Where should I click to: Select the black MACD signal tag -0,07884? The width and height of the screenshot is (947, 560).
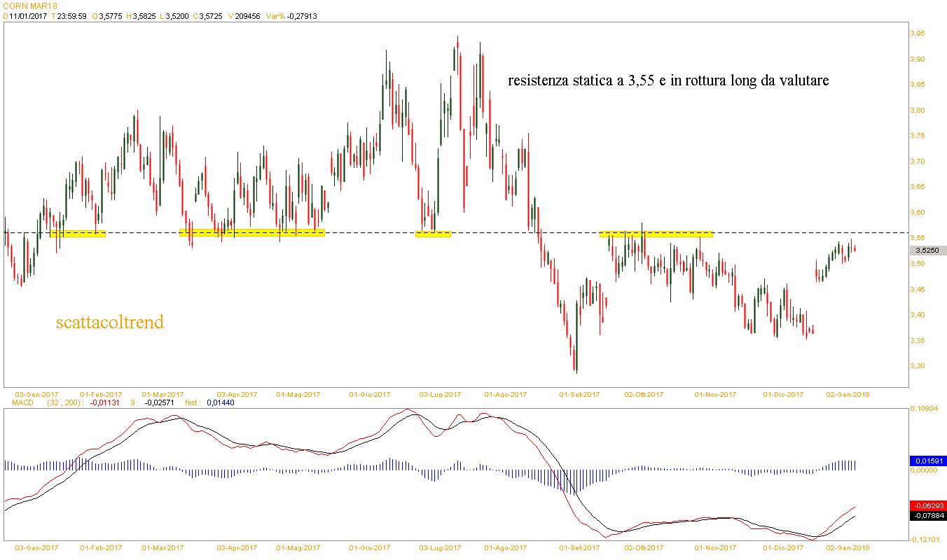928,516
